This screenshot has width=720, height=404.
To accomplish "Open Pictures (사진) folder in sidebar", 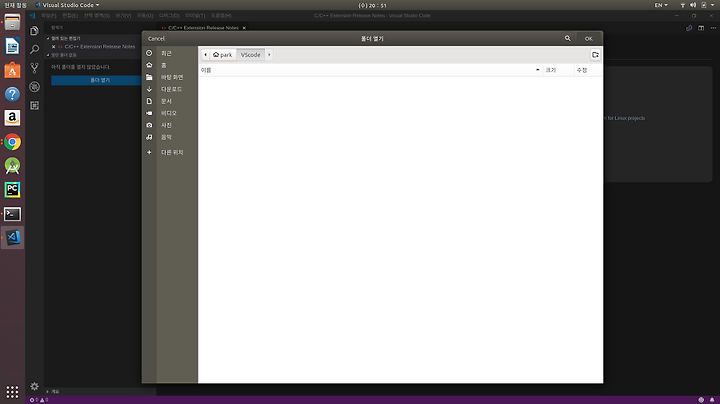I will pyautogui.click(x=166, y=125).
